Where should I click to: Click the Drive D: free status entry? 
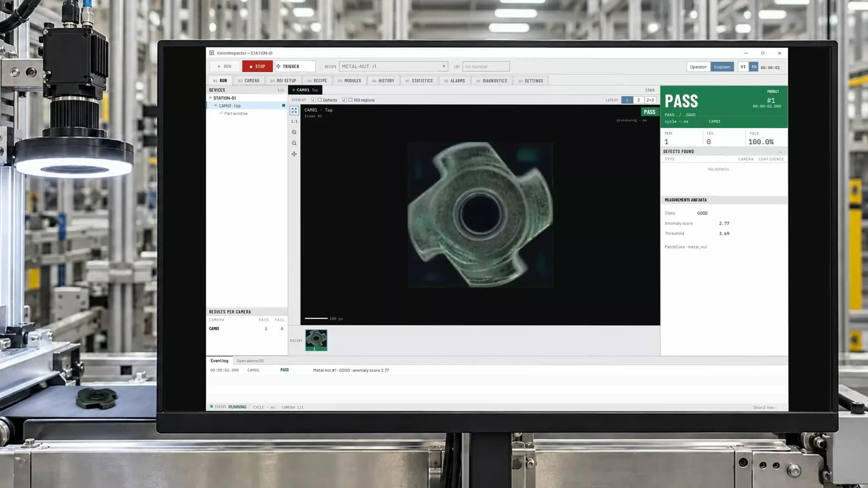tap(765, 408)
